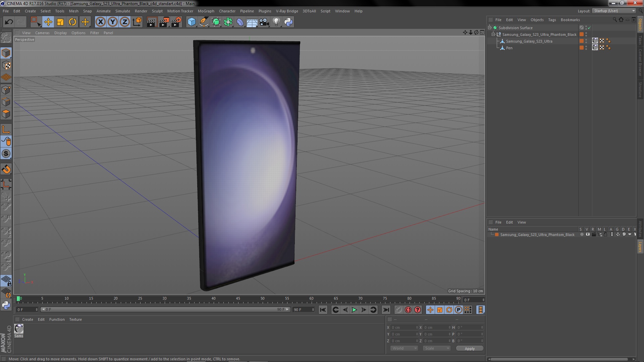Image resolution: width=644 pixels, height=362 pixels.
Task: Click the Deformer bend icon
Action: point(240,22)
